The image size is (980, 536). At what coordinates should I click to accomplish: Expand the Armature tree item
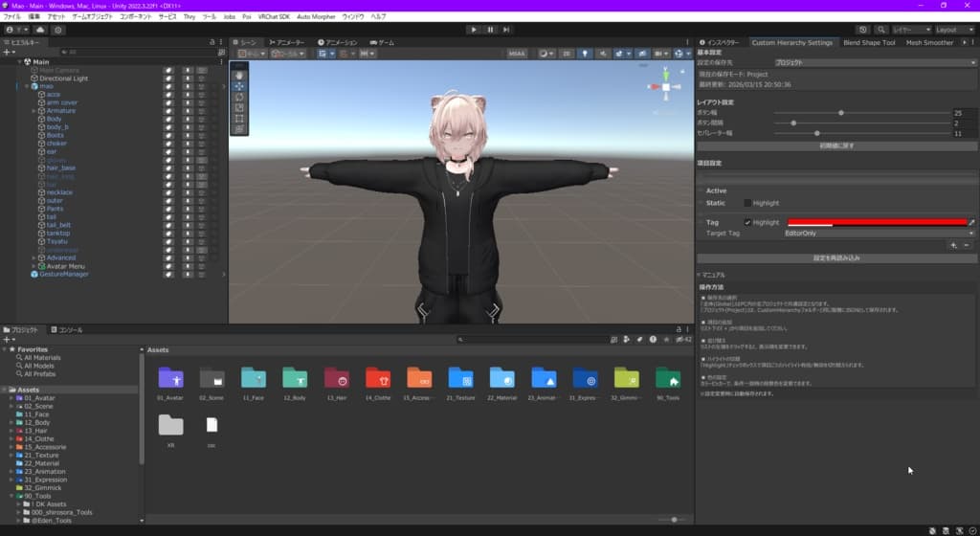point(33,111)
